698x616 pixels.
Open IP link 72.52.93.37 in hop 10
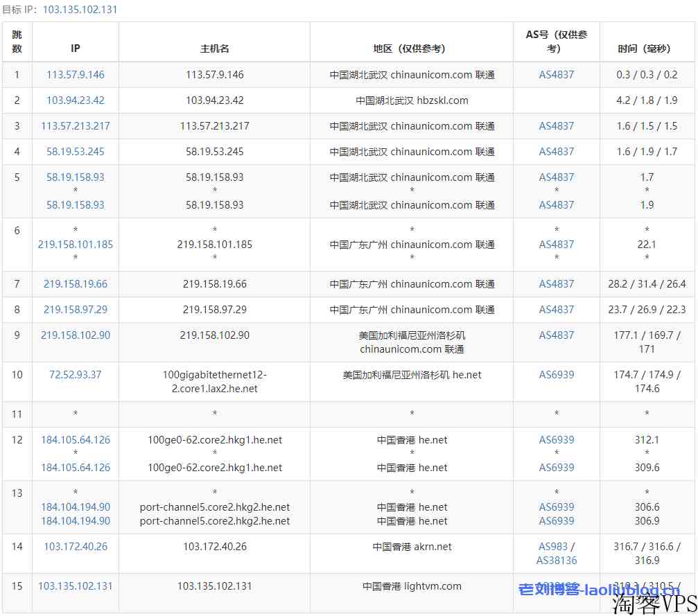coord(76,375)
